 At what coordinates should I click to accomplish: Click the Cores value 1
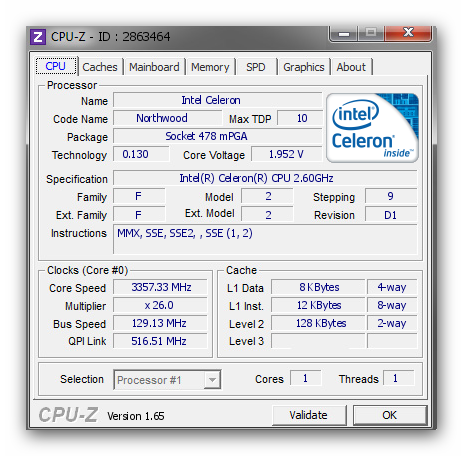click(306, 378)
